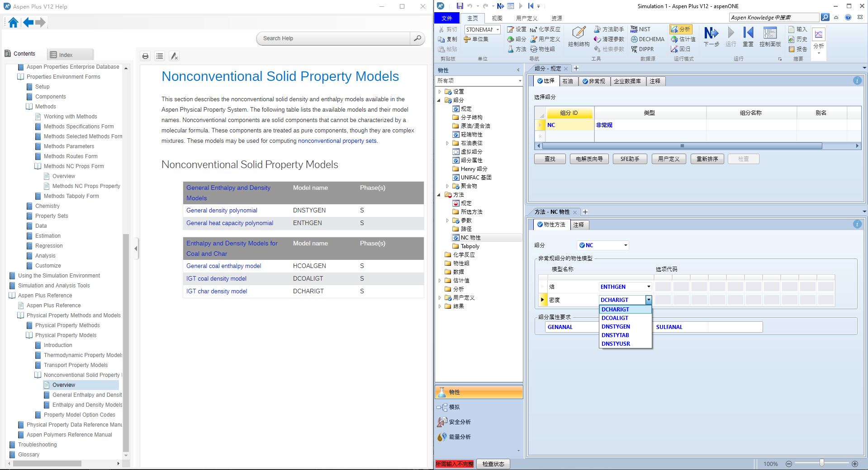Click the 下一步 Next large ribbon button
This screenshot has height=470, width=868.
click(711, 37)
